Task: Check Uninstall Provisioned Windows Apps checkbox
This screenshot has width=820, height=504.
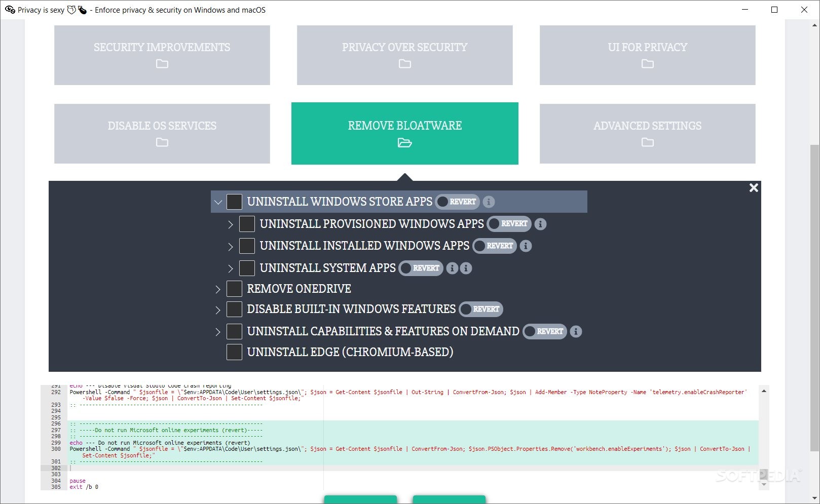Action: 247,224
